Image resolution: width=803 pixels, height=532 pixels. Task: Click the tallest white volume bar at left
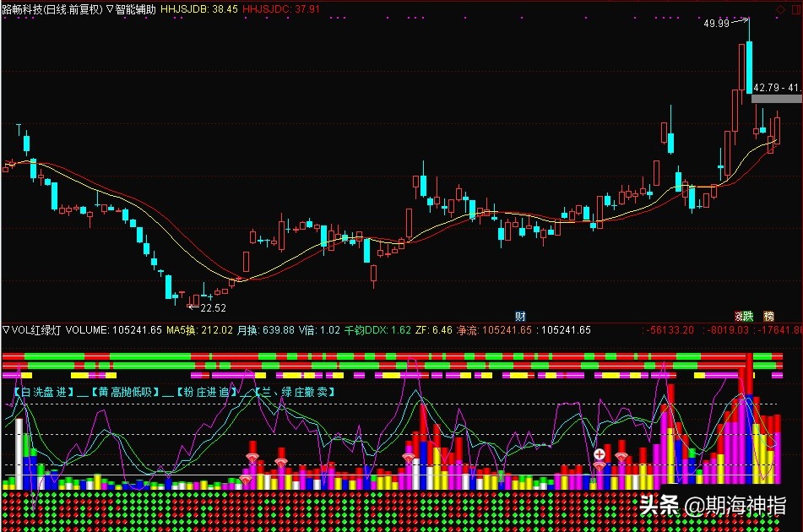(19, 453)
